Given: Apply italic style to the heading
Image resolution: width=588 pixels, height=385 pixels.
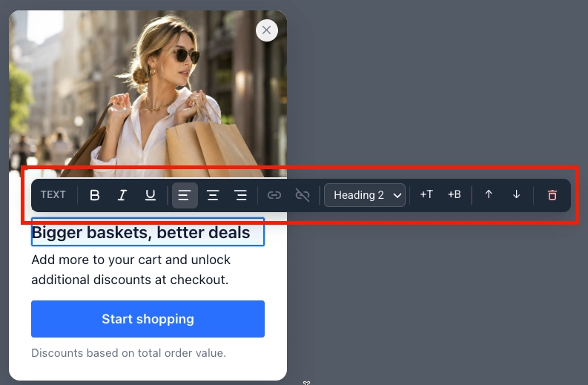Looking at the screenshot, I should tap(122, 195).
